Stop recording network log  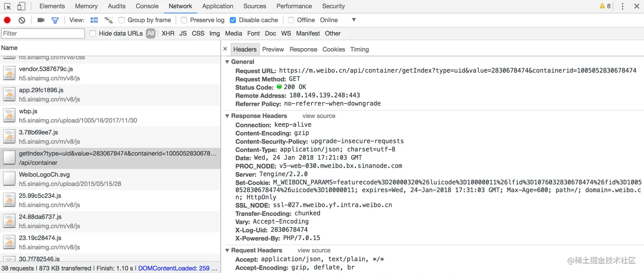(x=7, y=20)
